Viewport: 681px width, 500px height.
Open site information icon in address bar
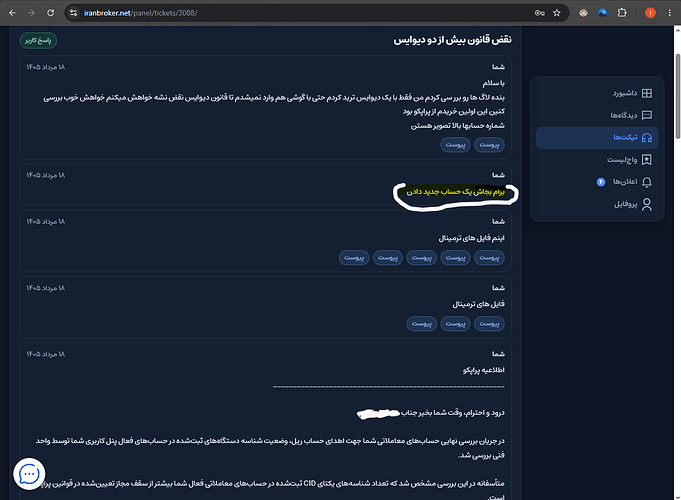click(73, 13)
